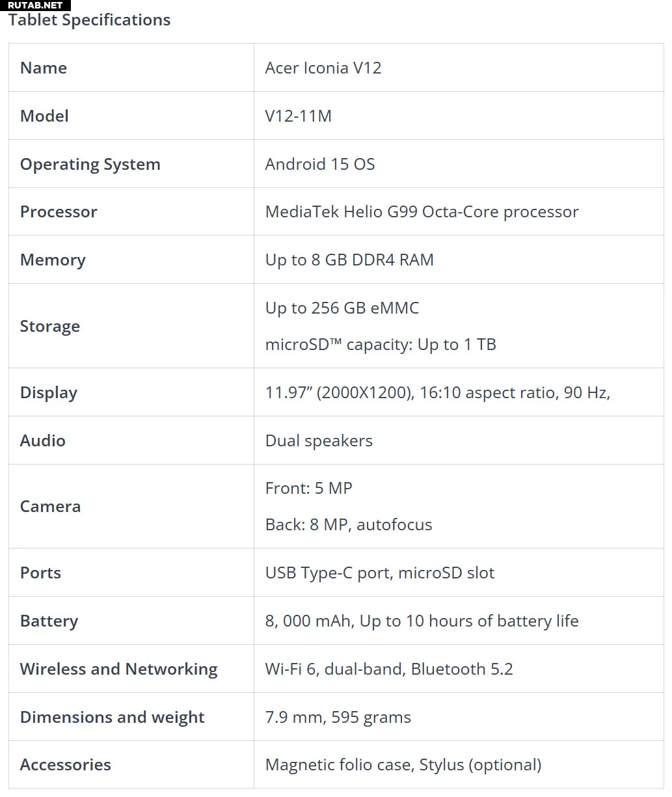Click the Memory row label
672x797 pixels.
tap(53, 260)
